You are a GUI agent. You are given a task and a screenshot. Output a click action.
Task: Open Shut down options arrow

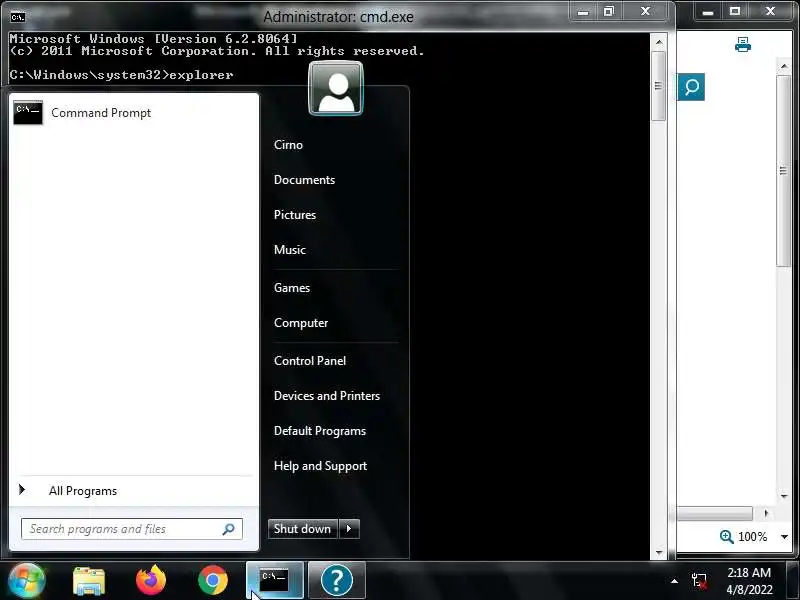[x=349, y=529]
